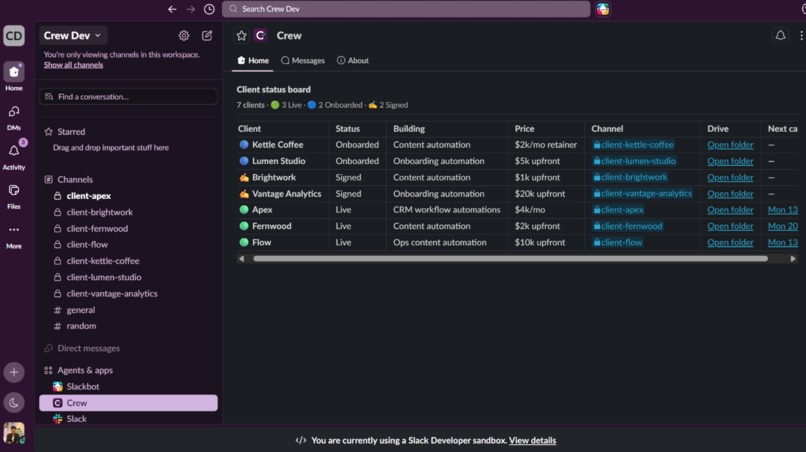The height and width of the screenshot is (452, 806).
Task: Open folder for Brightwork row
Action: click(730, 177)
